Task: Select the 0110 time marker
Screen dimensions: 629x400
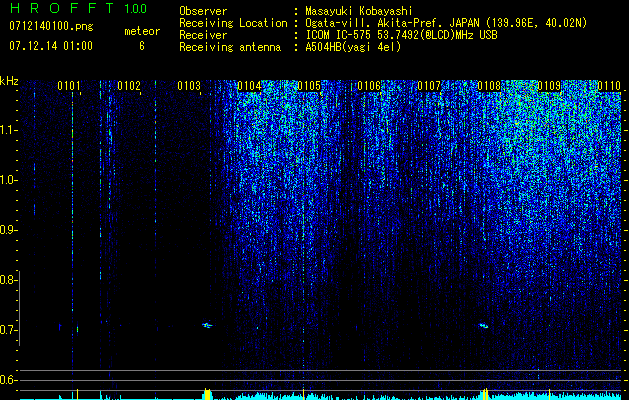Action: pyautogui.click(x=609, y=86)
